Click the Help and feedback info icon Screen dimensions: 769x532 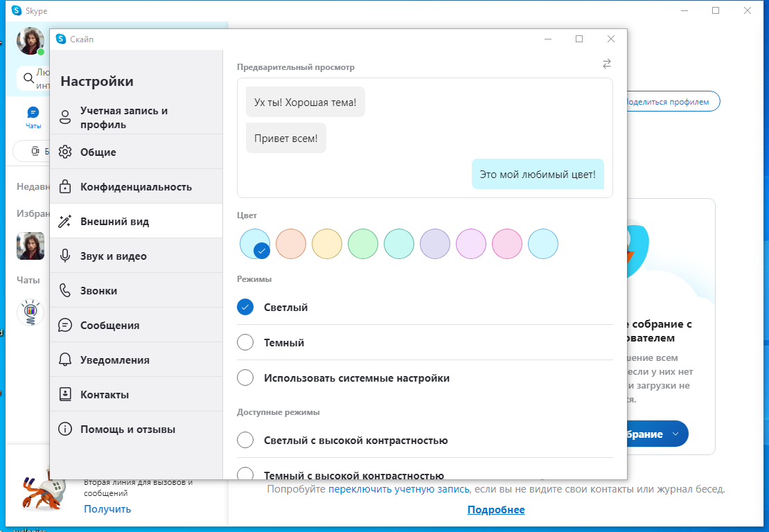click(x=64, y=429)
